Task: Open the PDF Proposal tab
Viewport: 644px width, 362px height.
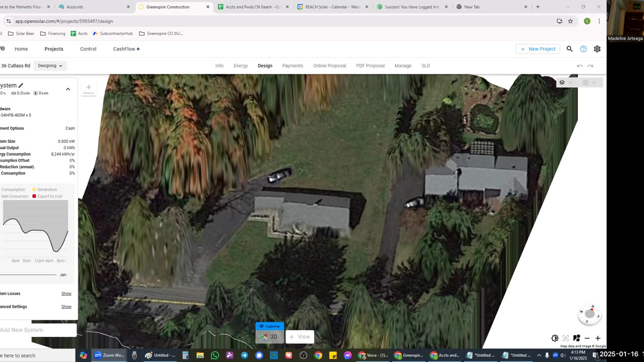Action: (x=370, y=66)
